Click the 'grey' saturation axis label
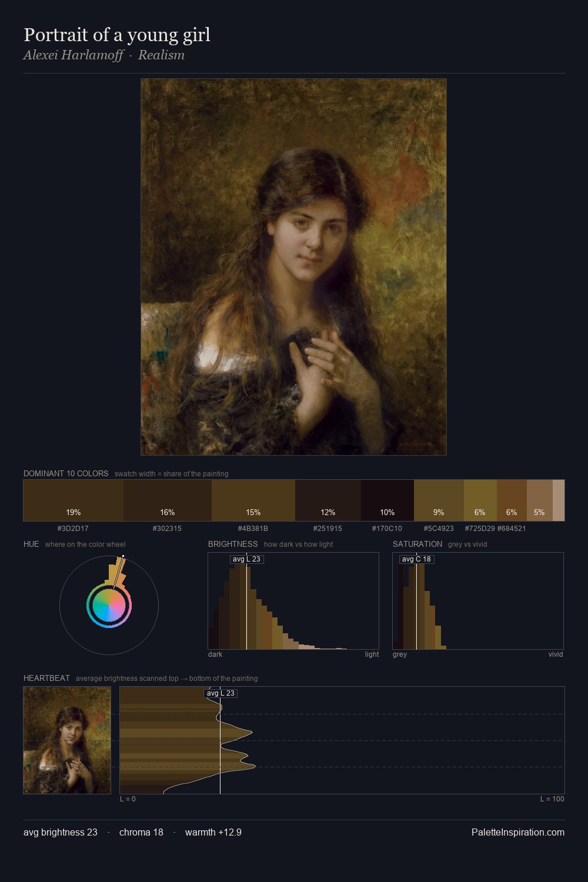 [400, 654]
